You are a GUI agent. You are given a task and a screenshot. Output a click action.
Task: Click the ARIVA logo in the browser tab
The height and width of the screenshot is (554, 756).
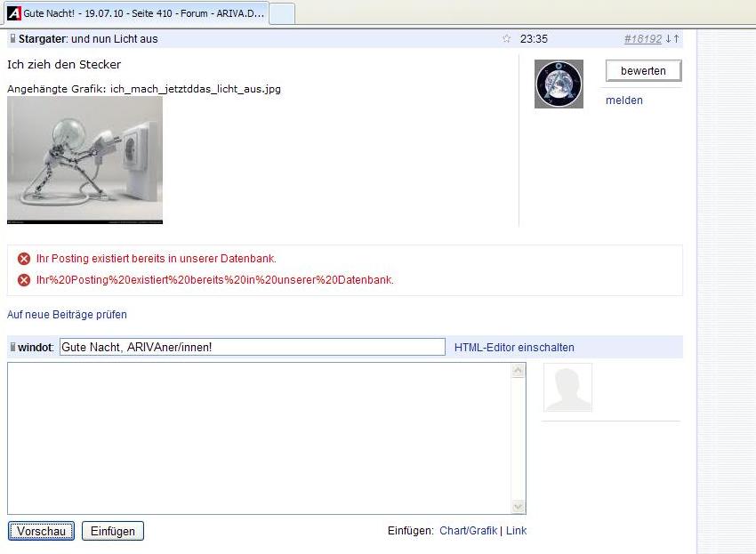tap(13, 14)
